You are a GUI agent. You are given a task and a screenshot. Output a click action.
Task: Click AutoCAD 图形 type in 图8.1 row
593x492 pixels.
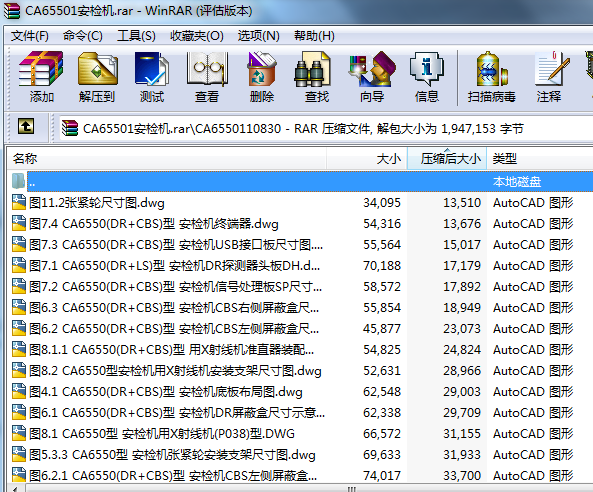[x=533, y=434]
